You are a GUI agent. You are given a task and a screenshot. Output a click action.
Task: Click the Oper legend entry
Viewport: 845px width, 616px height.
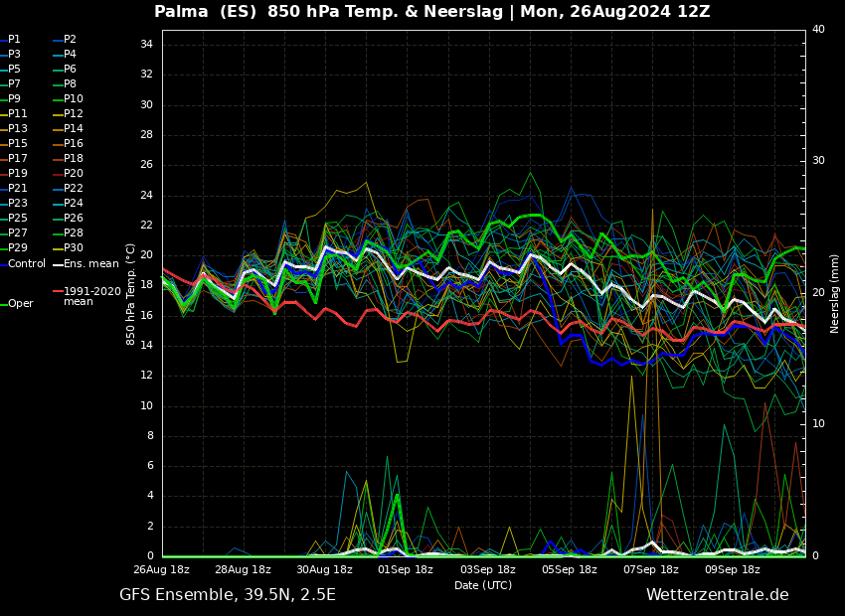(x=20, y=304)
